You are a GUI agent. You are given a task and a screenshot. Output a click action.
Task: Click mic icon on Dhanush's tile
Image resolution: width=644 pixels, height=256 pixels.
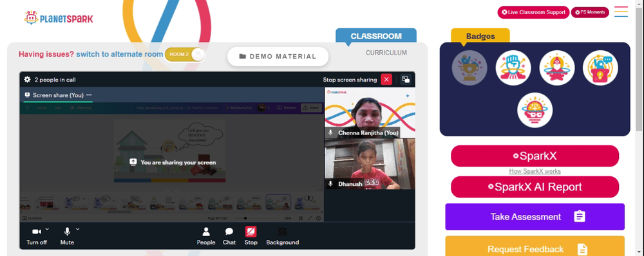tap(330, 184)
